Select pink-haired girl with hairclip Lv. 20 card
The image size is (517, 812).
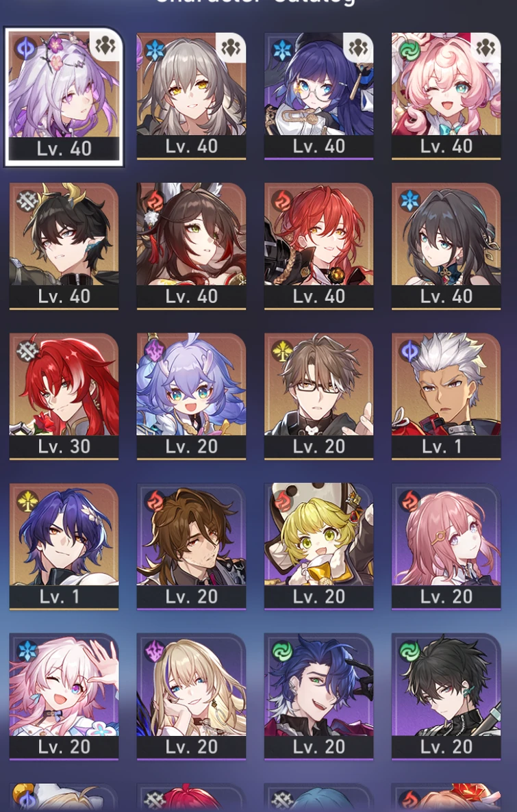pyautogui.click(x=446, y=547)
